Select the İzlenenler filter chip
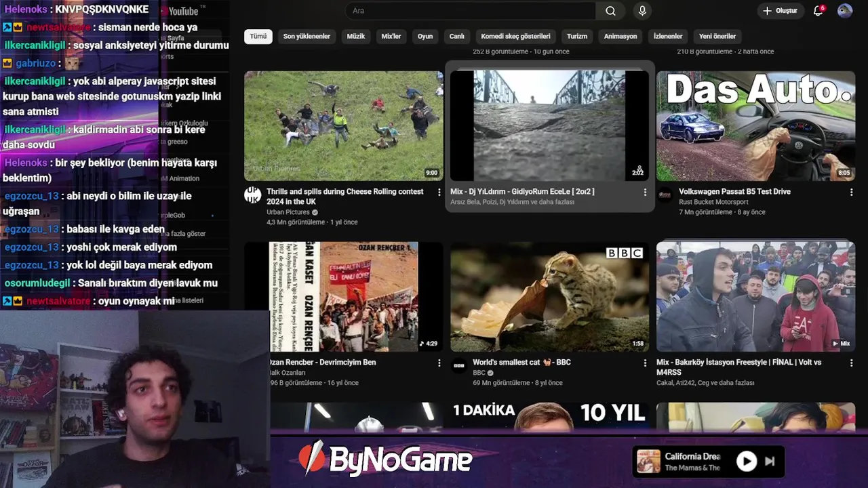868x488 pixels. 668,37
